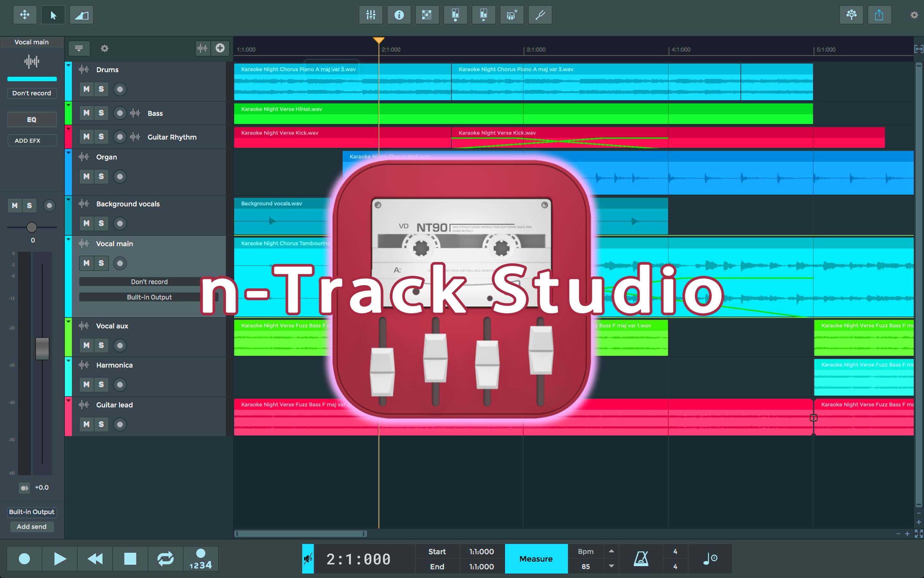The image size is (924, 578).
Task: Collapse the Organ track triangle
Action: coord(68,153)
